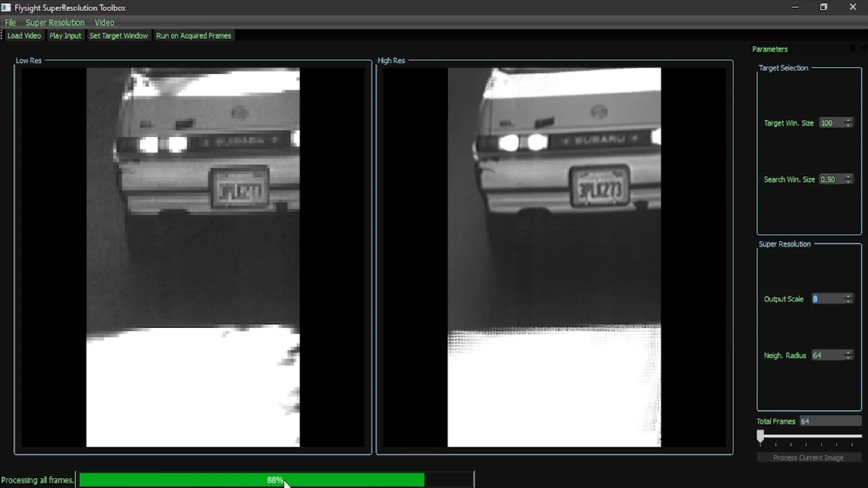Image resolution: width=868 pixels, height=488 pixels.
Task: Increase Output Scale with up arrow
Action: [x=848, y=296]
